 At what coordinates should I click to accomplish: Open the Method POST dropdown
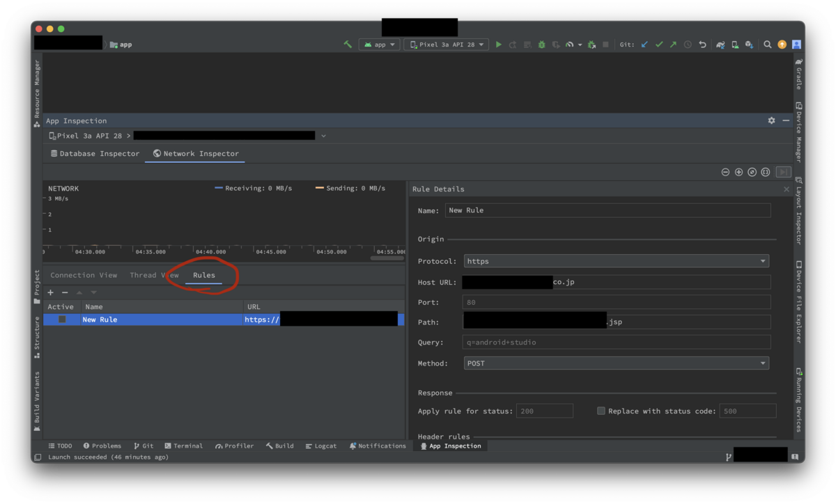coord(617,363)
